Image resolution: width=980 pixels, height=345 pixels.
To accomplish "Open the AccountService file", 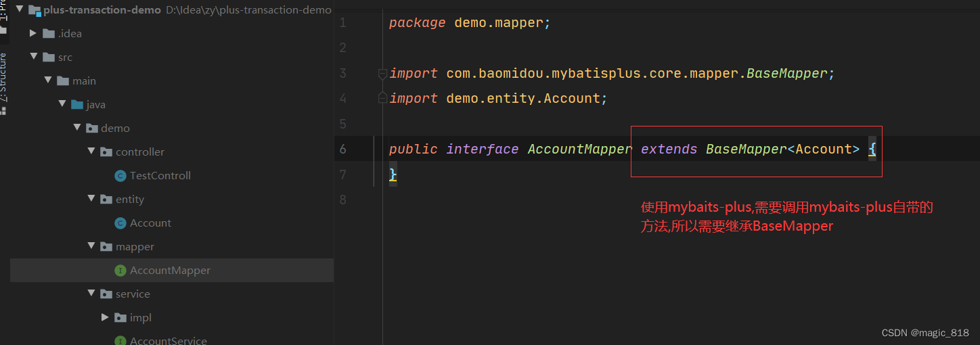I will pos(169,340).
